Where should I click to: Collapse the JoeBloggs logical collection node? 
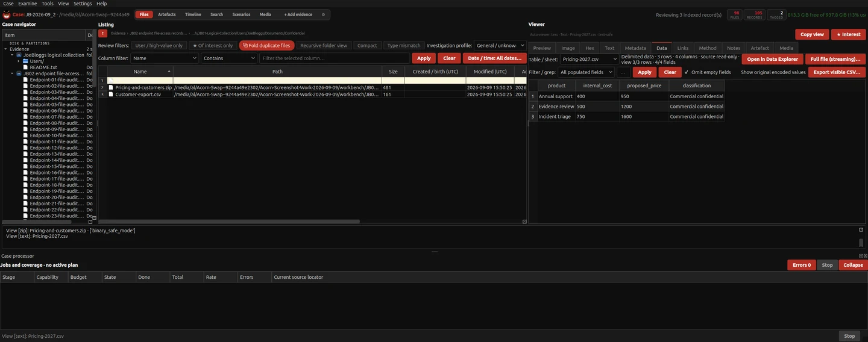[12, 55]
